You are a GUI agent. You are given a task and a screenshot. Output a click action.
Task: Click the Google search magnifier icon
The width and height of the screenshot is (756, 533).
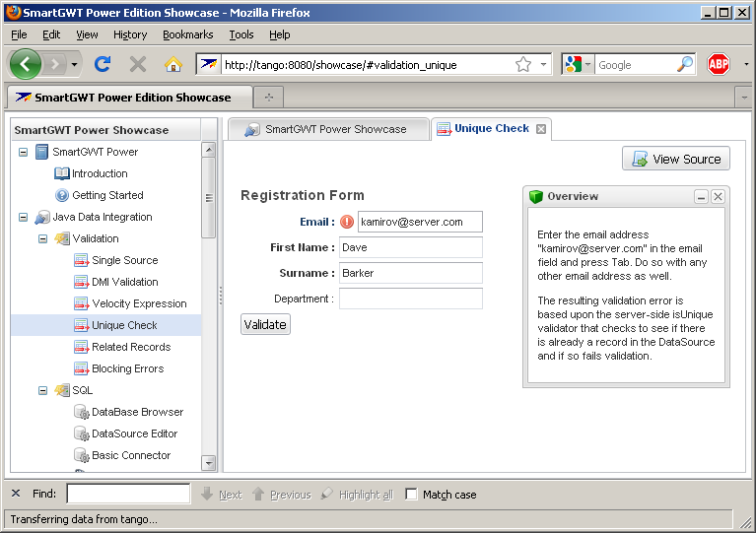685,64
